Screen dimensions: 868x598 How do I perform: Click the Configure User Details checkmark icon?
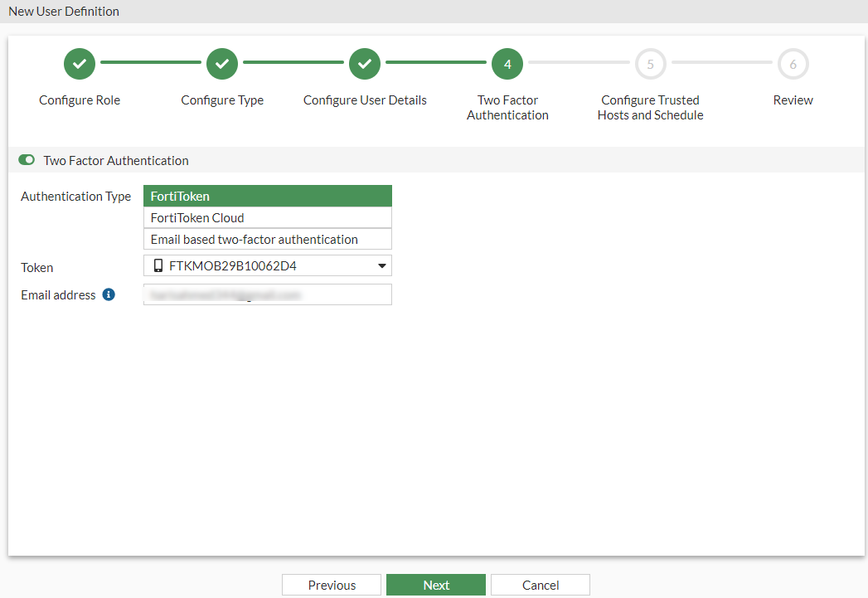click(365, 64)
